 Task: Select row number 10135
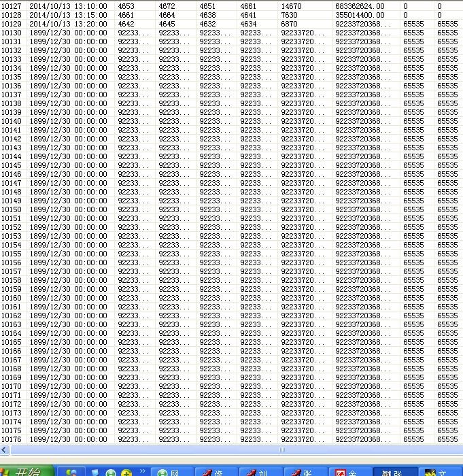(12, 77)
